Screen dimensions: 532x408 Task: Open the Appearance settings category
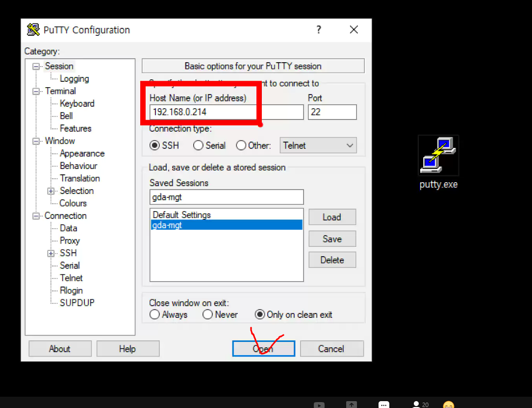click(x=82, y=153)
